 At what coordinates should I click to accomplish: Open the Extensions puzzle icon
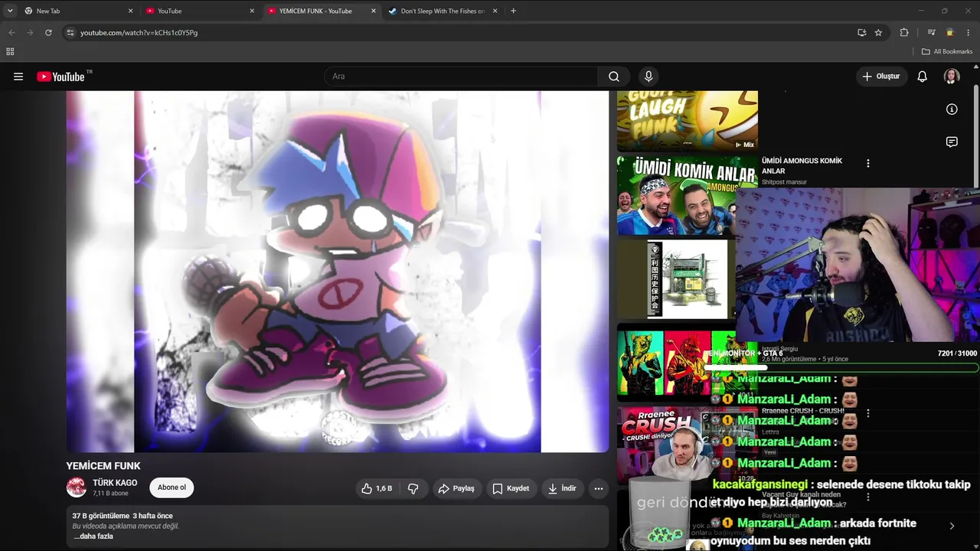point(904,32)
